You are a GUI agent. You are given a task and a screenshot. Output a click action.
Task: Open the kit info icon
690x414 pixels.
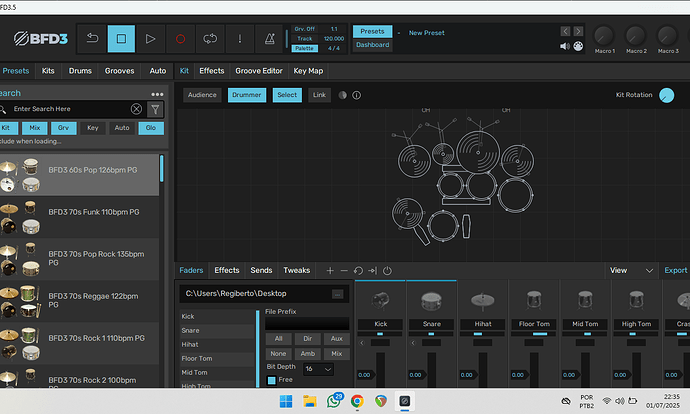[356, 95]
